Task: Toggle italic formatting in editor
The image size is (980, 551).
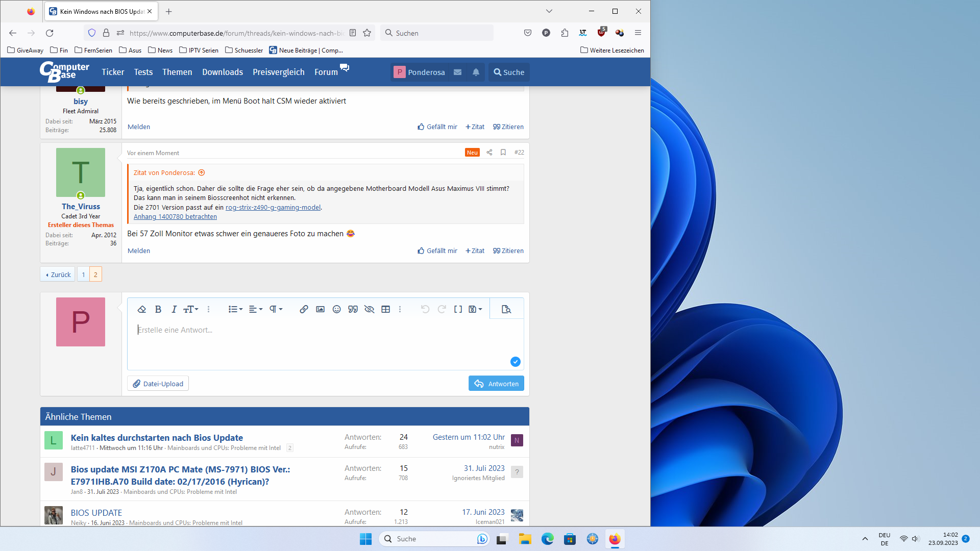Action: pyautogui.click(x=174, y=309)
